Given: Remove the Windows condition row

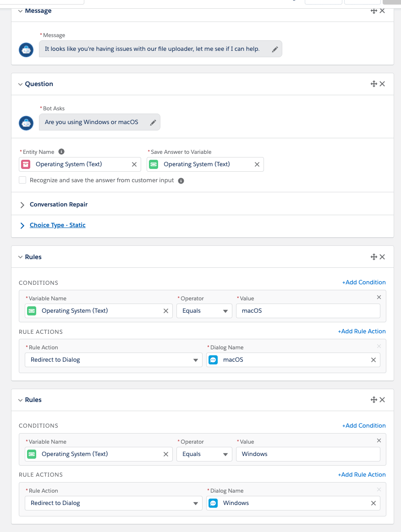Looking at the screenshot, I should click(379, 440).
